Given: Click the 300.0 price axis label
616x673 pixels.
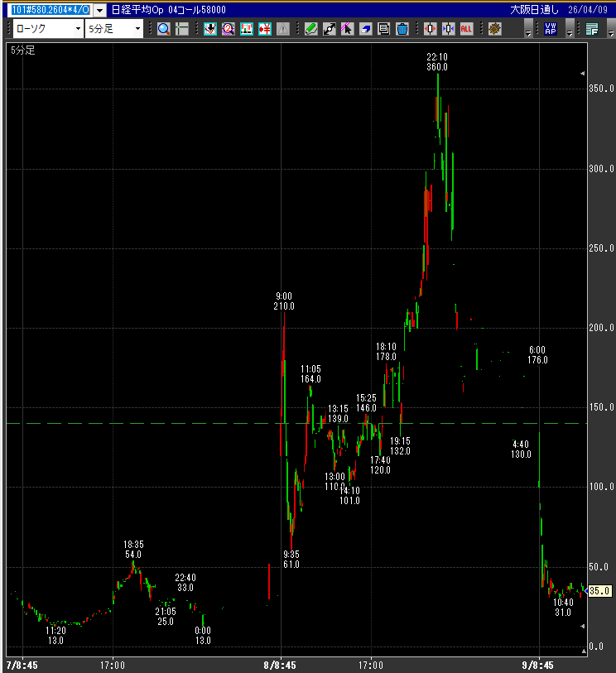Looking at the screenshot, I should click(601, 169).
